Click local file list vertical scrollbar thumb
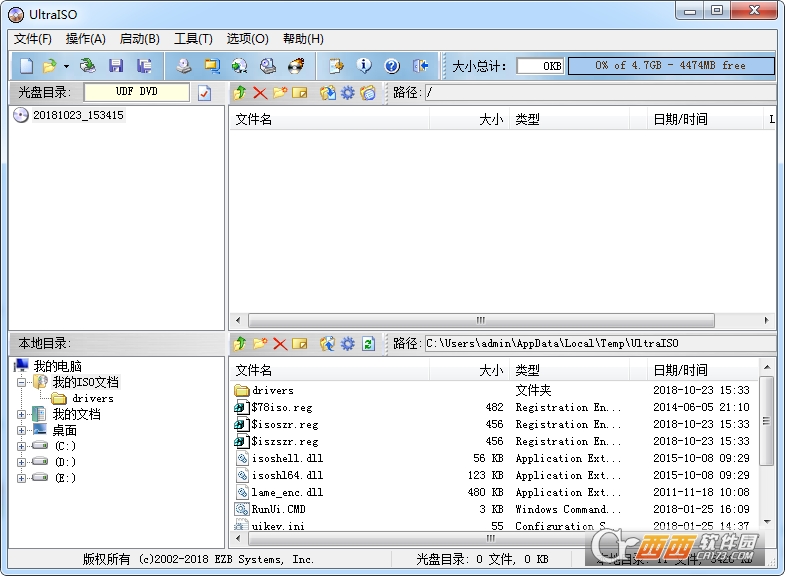785x576 pixels. tap(766, 421)
